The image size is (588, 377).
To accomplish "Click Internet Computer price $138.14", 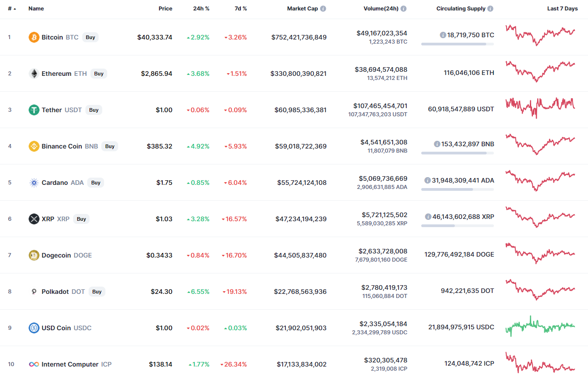I will pos(161,364).
